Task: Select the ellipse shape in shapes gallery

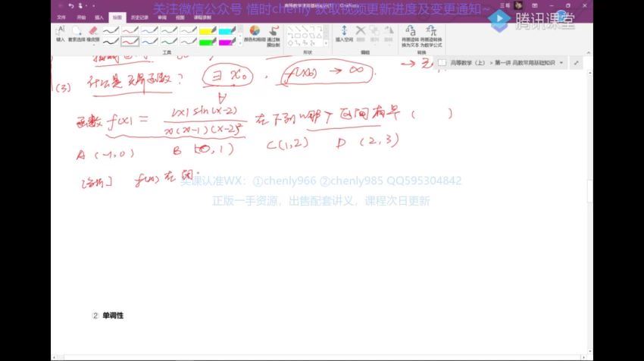Action: (305, 36)
